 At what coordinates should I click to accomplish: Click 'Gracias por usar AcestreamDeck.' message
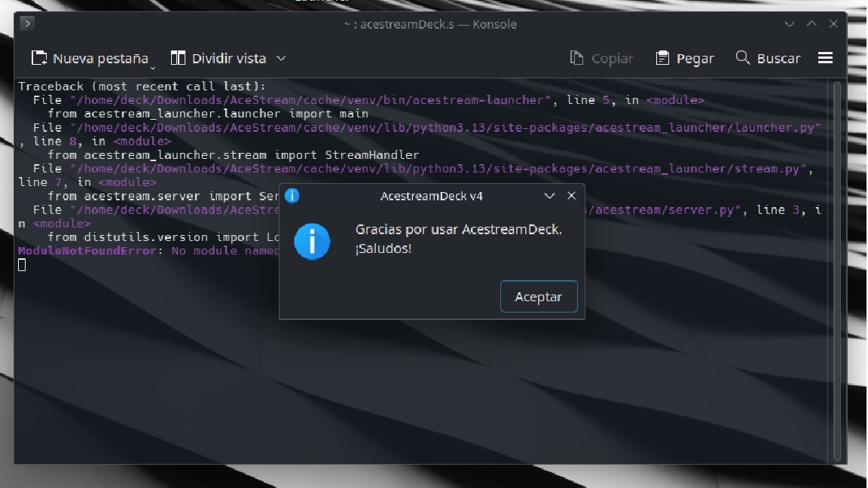458,230
